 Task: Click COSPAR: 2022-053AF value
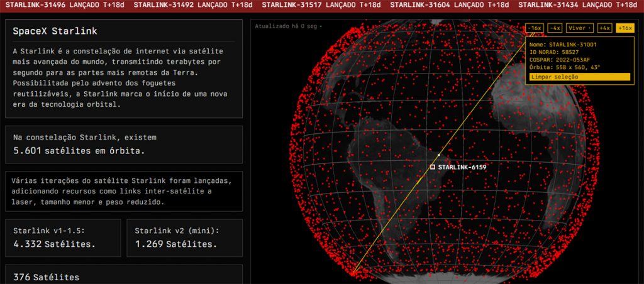[x=558, y=60]
